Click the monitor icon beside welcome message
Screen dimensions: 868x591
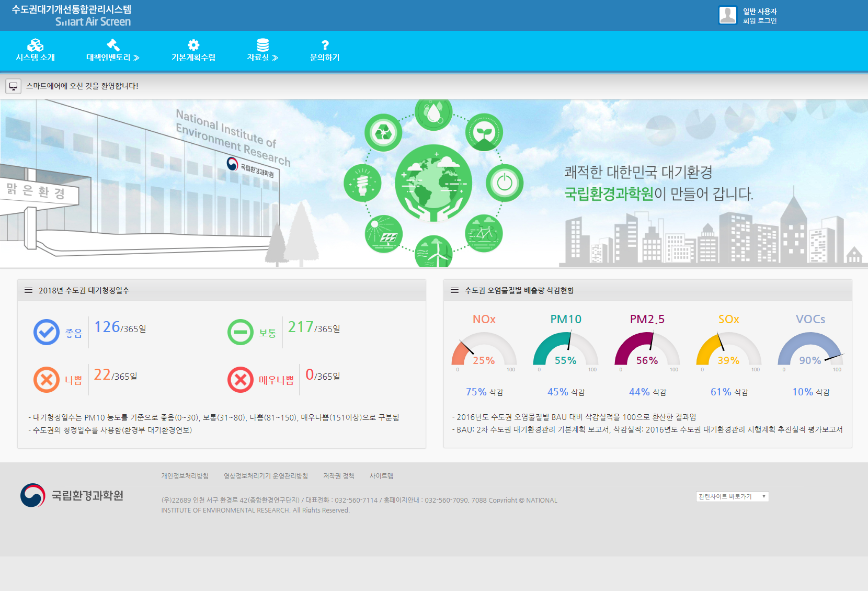14,86
